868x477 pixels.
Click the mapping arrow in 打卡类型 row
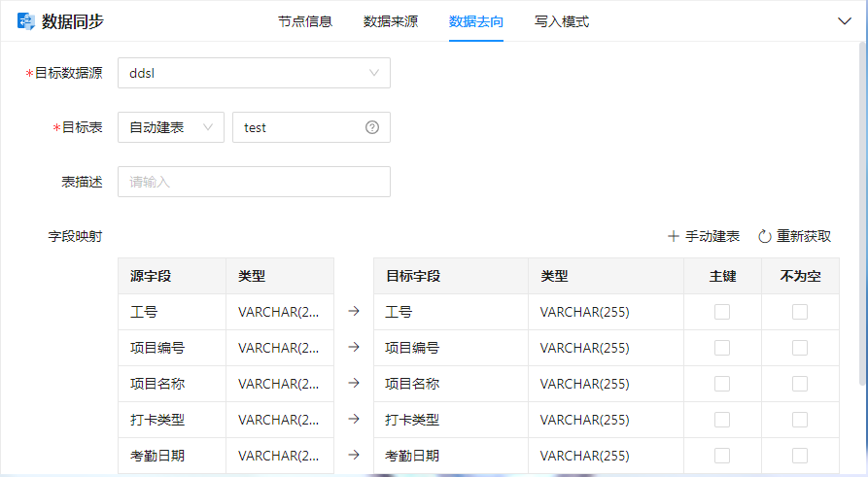point(354,420)
